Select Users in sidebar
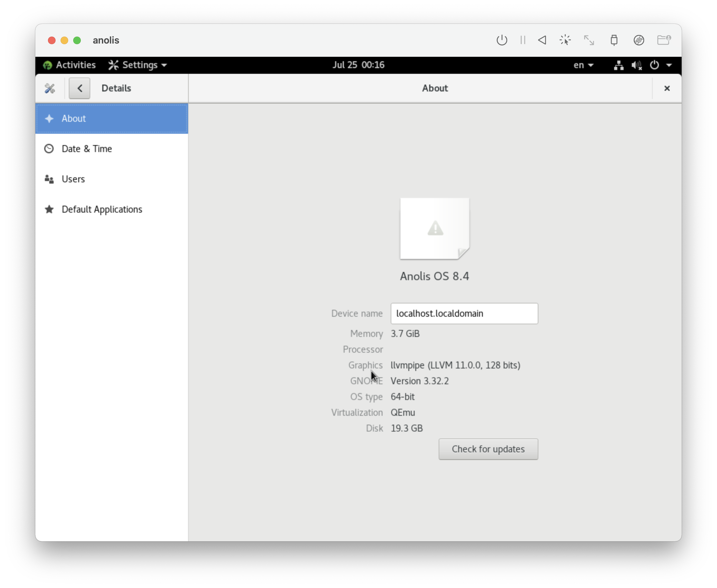717x588 pixels. click(x=73, y=179)
